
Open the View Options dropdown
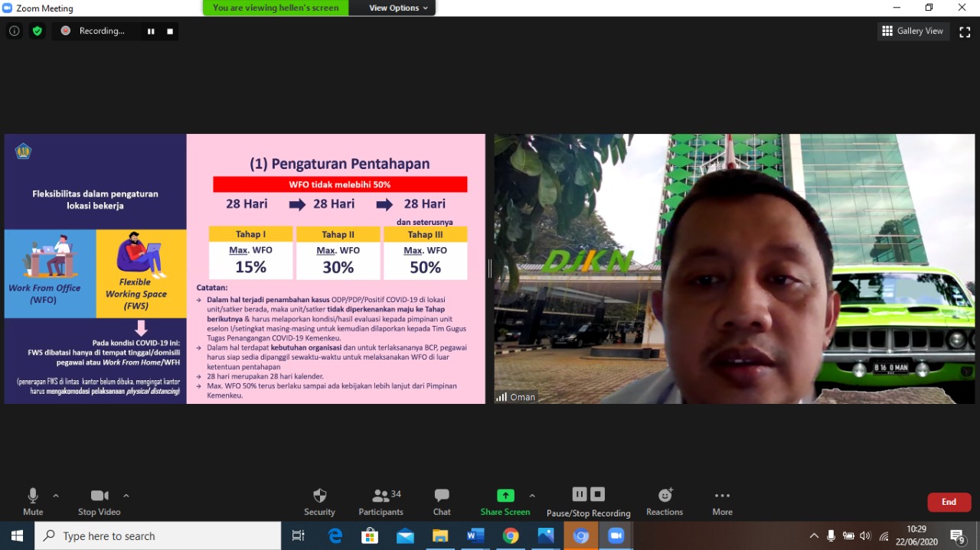pos(398,8)
